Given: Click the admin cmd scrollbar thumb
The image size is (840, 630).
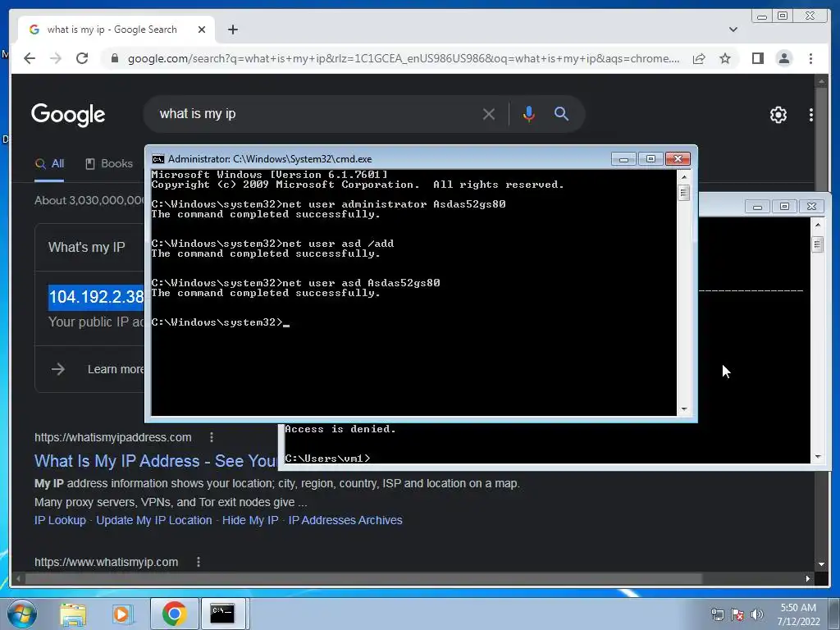Looking at the screenshot, I should (683, 192).
